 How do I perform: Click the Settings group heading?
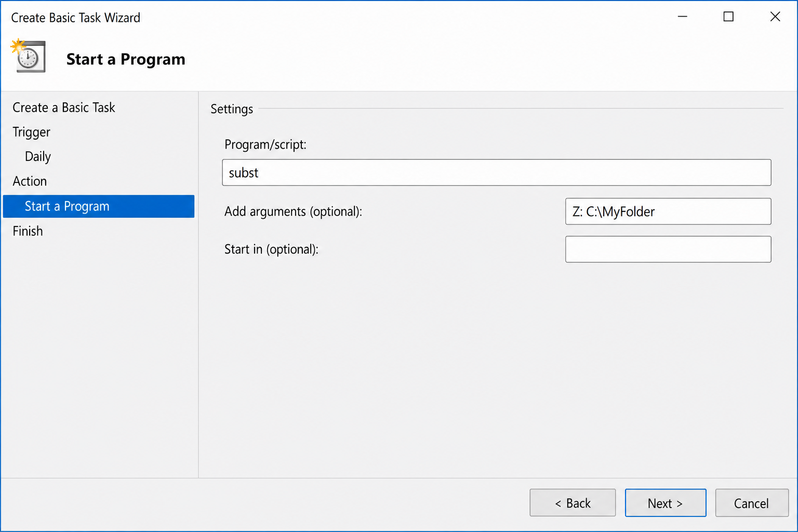[x=232, y=109]
